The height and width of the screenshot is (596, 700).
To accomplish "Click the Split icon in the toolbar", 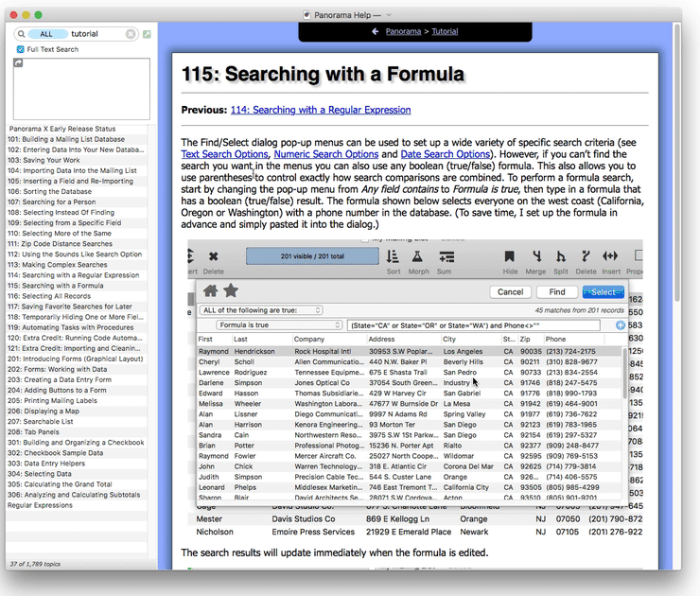I will click(x=561, y=256).
